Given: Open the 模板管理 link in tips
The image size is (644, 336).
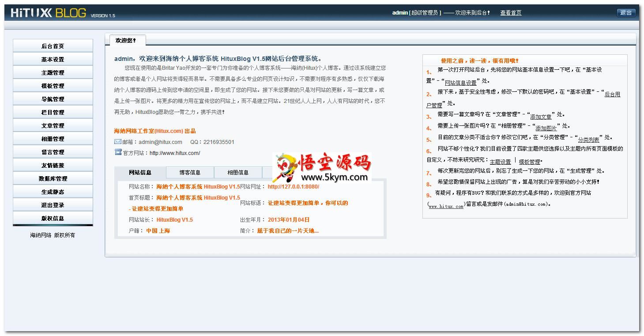Looking at the screenshot, I should (x=529, y=162).
